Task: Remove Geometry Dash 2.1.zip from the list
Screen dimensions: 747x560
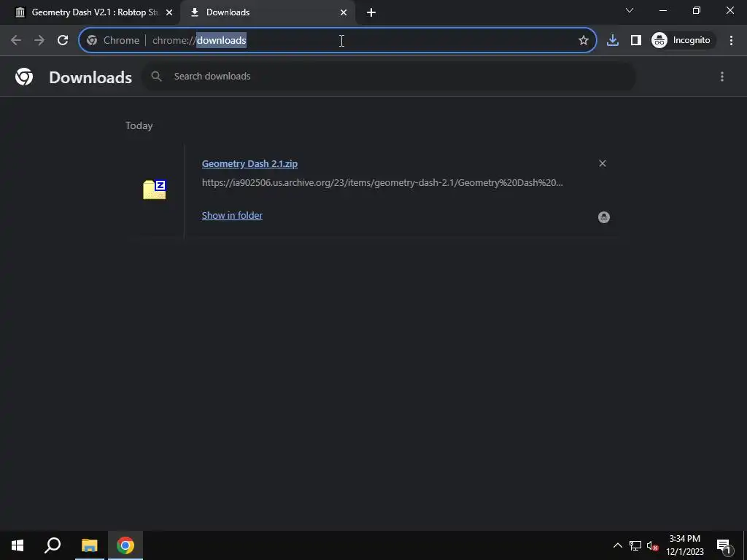Action: [x=603, y=164]
